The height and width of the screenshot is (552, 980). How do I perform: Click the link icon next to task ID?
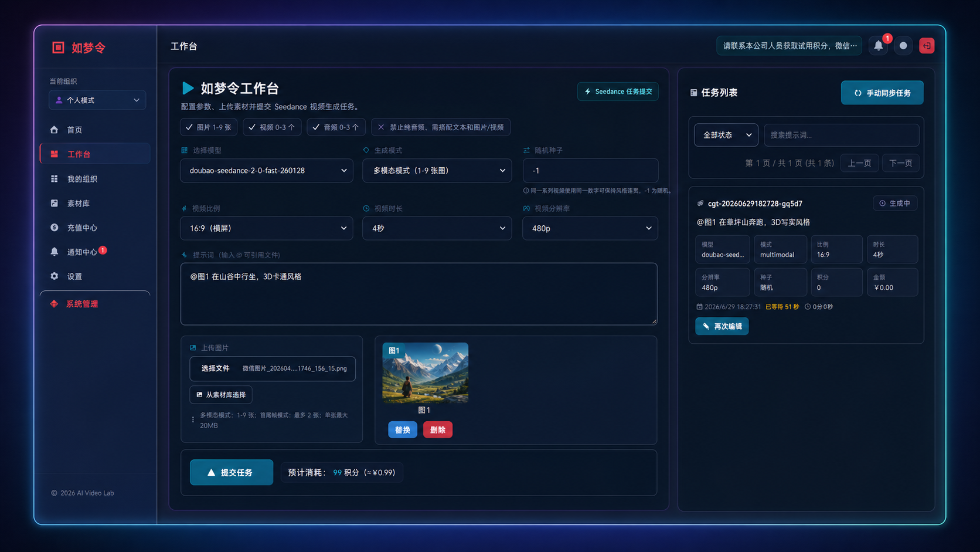click(x=700, y=204)
